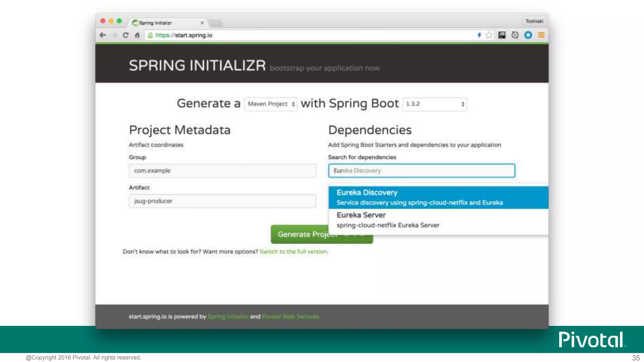
Task: Click the Group field with com.example
Action: pos(222,171)
